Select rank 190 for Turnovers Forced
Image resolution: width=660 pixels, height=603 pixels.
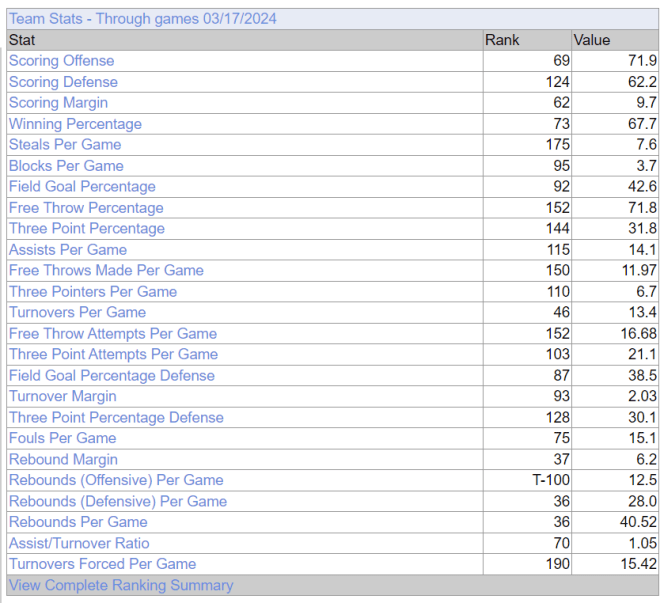[558, 564]
